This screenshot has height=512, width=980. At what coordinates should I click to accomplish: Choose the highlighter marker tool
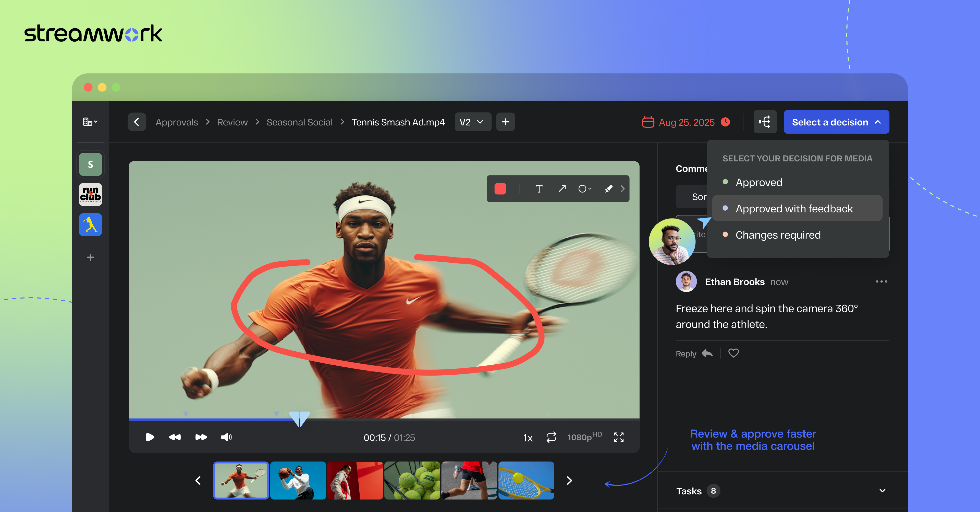608,189
